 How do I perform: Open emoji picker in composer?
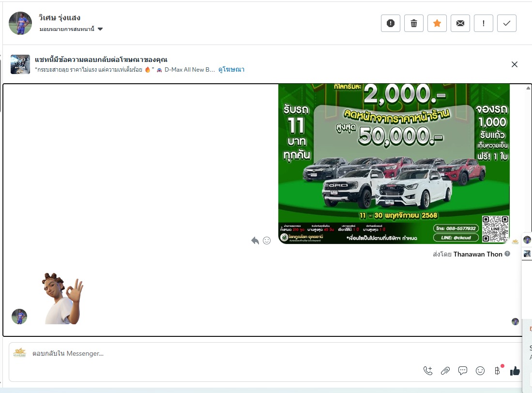(x=480, y=371)
